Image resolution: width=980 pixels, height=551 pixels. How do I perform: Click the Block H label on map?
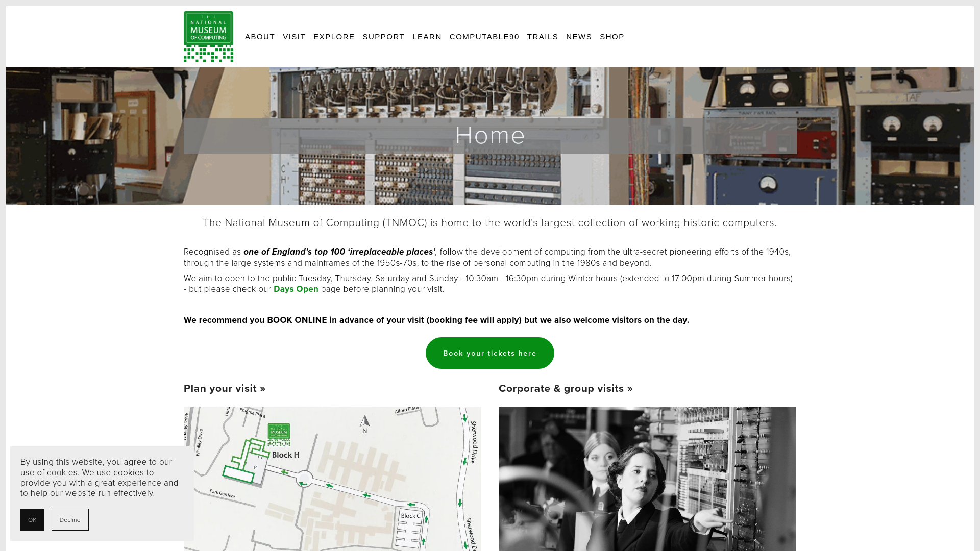(285, 455)
